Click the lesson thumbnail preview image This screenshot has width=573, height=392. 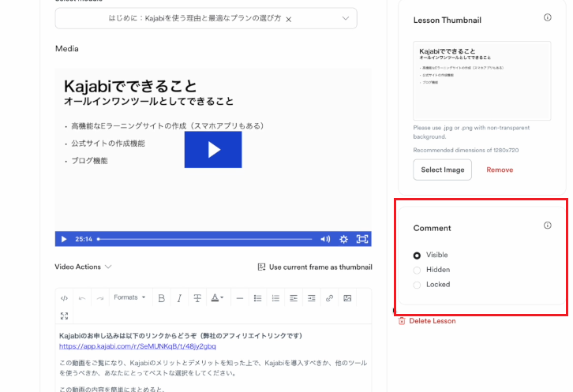click(482, 80)
